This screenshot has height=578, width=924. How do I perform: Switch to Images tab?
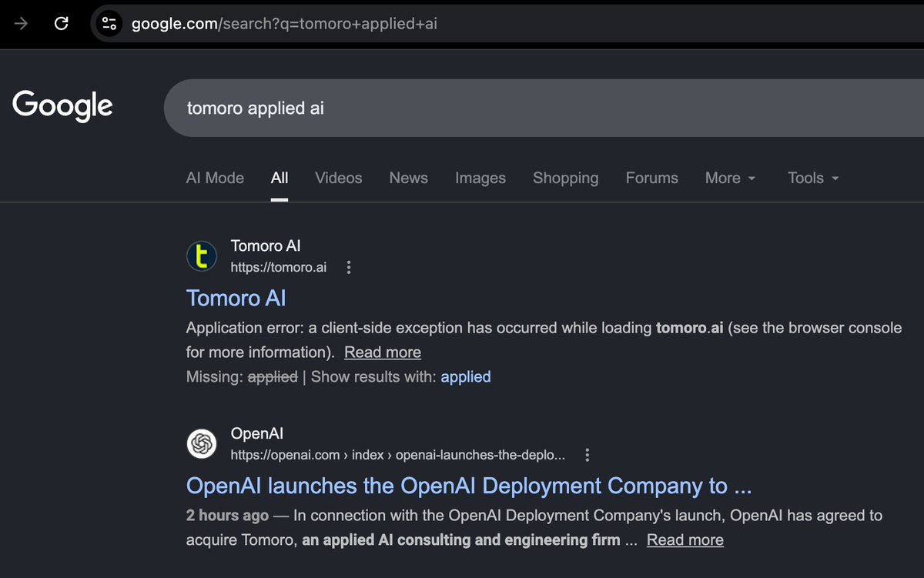pos(480,178)
